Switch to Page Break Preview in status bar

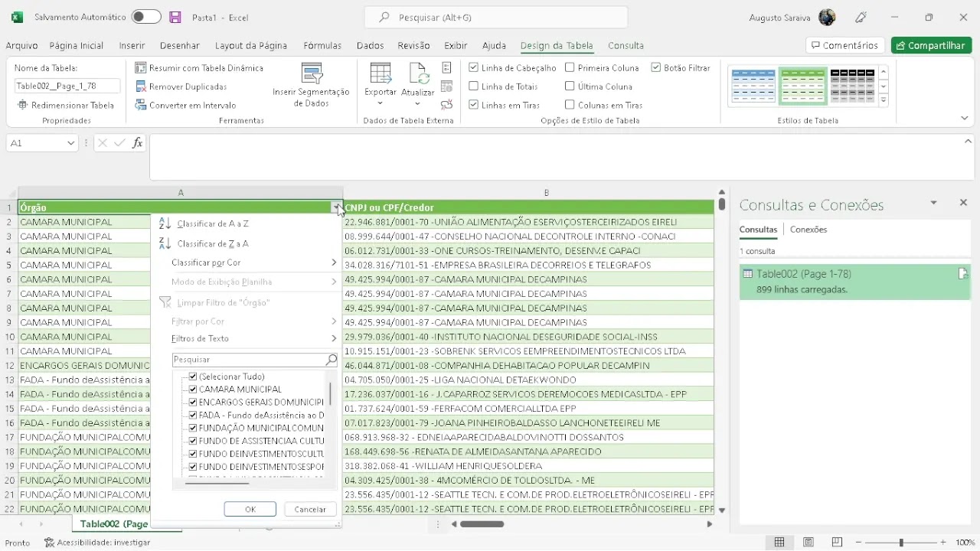tap(837, 543)
